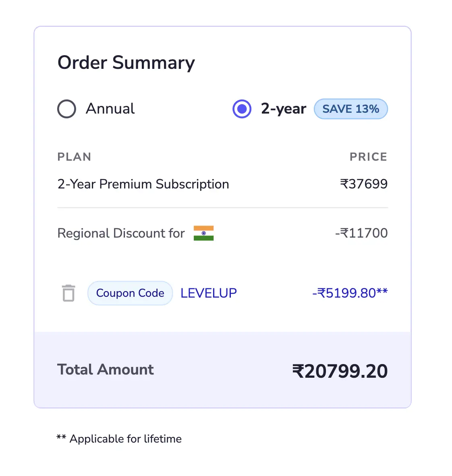
Task: Click the PLAN column header
Action: 75,157
